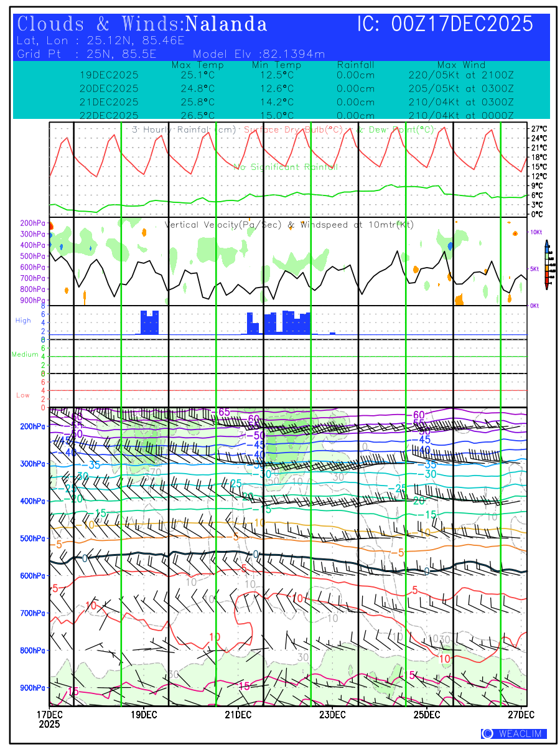Click the Vertical Velocity panel title text
This screenshot has height=747, width=560.
click(x=289, y=225)
